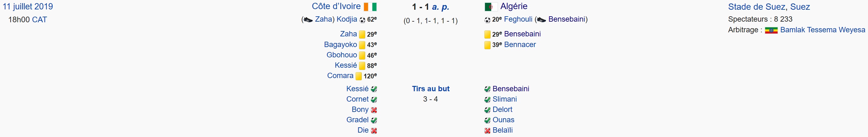
Task: Click the yellow card icon next to Bennacer
Action: pyautogui.click(x=487, y=45)
